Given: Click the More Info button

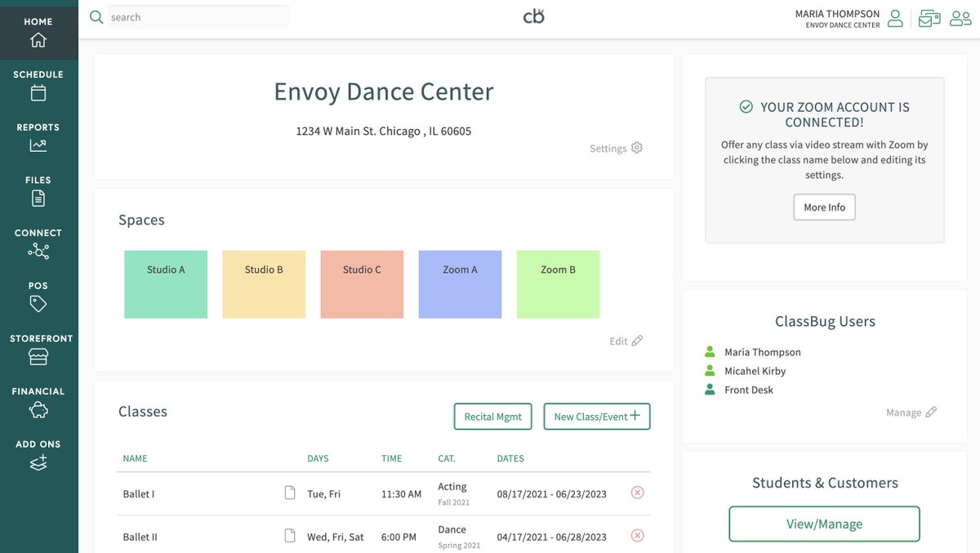Looking at the screenshot, I should tap(825, 207).
